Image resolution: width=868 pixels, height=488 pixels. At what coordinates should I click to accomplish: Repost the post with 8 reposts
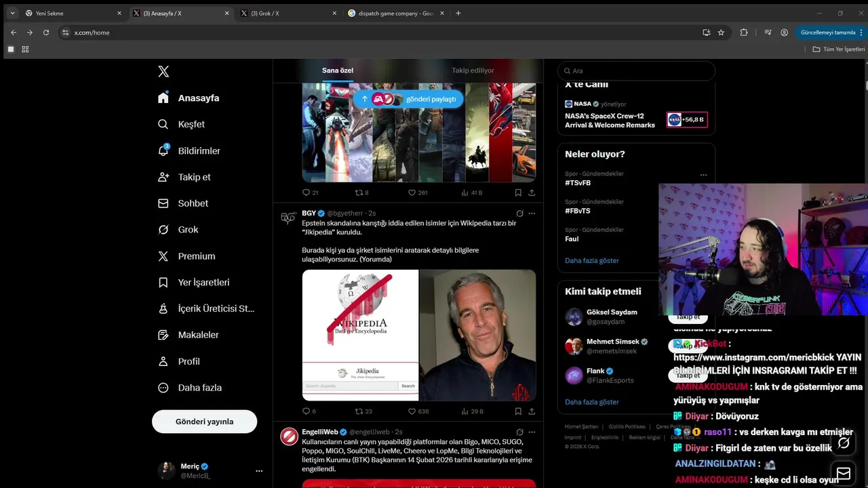pos(362,192)
